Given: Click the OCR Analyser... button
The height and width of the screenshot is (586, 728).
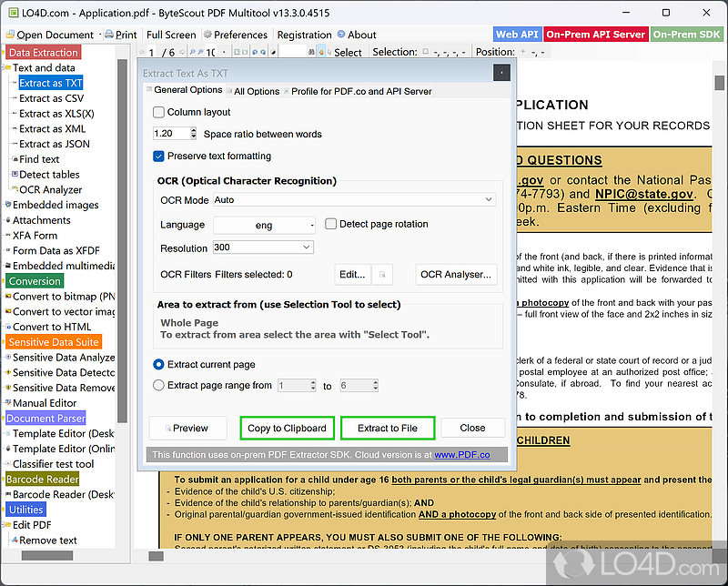Looking at the screenshot, I should [456, 275].
